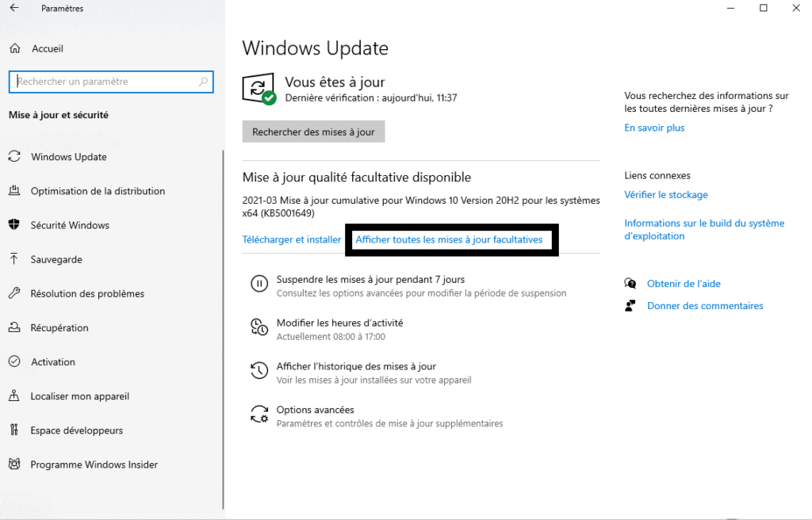Minimize the Paramètres window
The width and height of the screenshot is (812, 520).
pos(730,8)
